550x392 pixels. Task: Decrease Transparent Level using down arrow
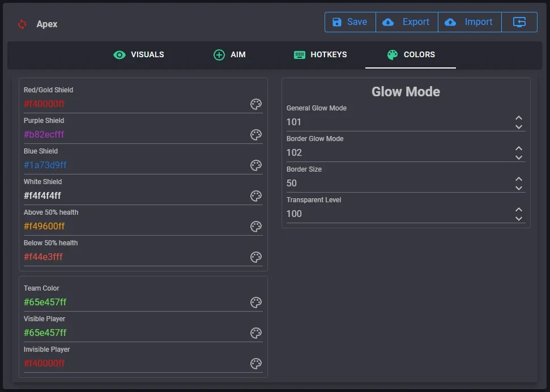[519, 219]
